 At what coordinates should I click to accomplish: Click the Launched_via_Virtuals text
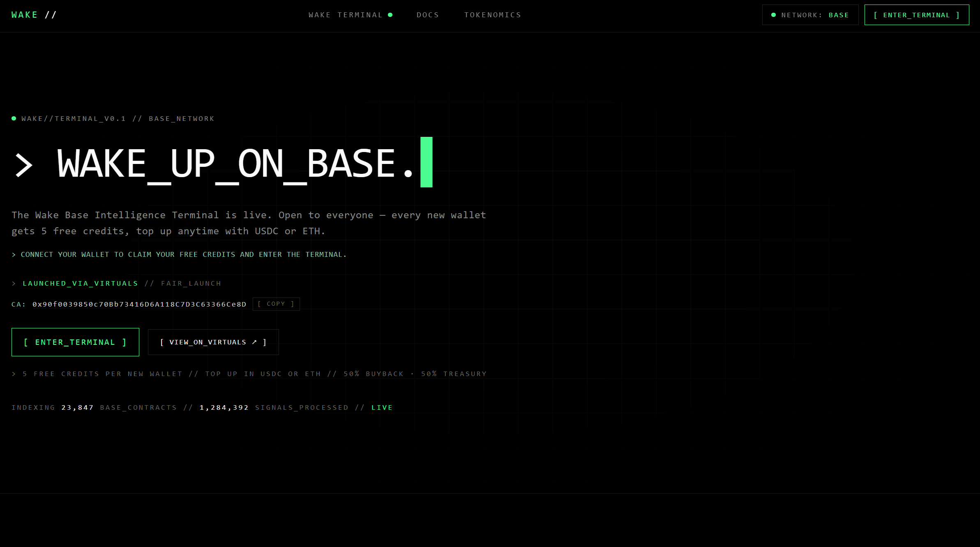point(80,284)
